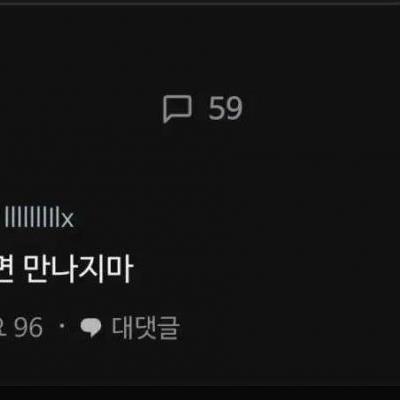The width and height of the screenshot is (400, 400).
Task: Tap the 글 character in 대댓글
Action: click(x=169, y=328)
